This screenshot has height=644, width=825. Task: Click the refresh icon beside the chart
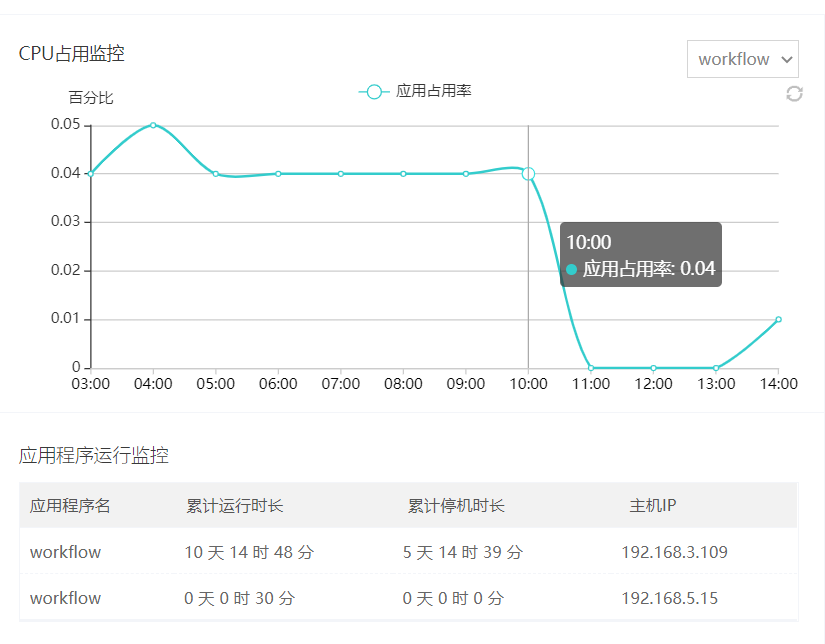point(794,94)
